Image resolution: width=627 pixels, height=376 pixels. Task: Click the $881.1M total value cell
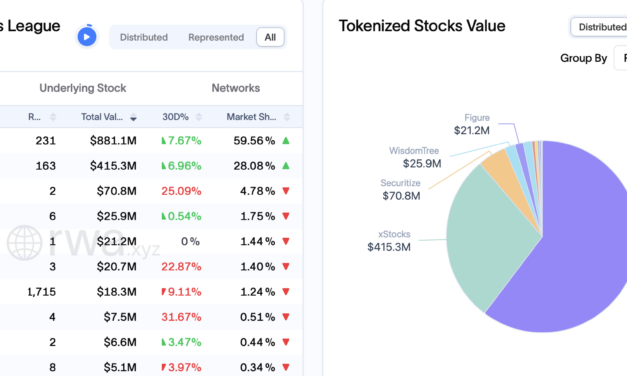point(113,141)
